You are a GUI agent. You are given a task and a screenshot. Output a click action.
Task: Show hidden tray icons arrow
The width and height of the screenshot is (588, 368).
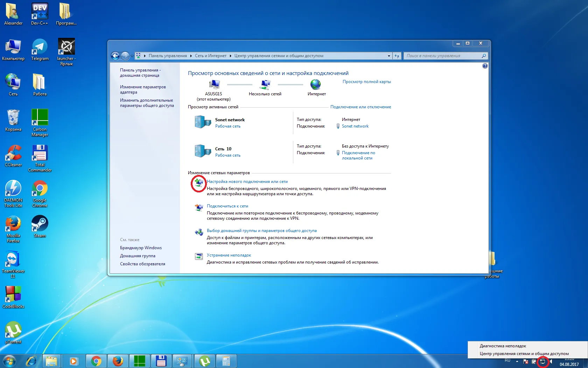point(517,361)
